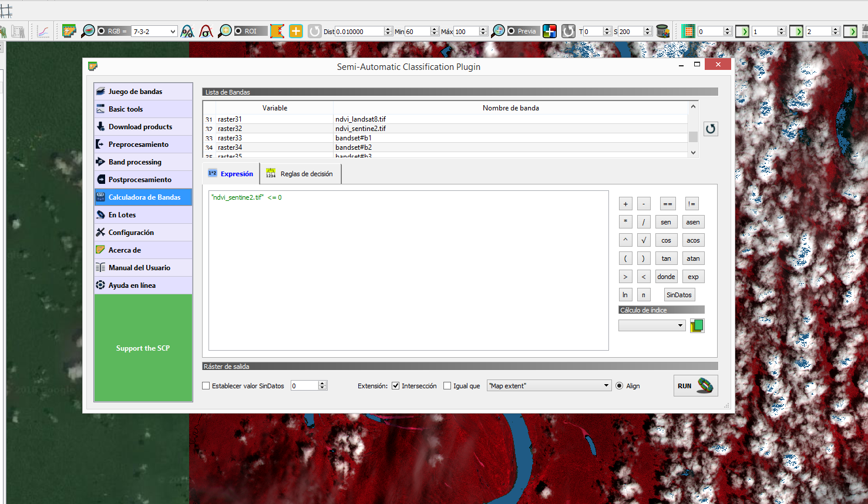Insert the 'donde' function
This screenshot has height=504, width=868.
tap(666, 277)
